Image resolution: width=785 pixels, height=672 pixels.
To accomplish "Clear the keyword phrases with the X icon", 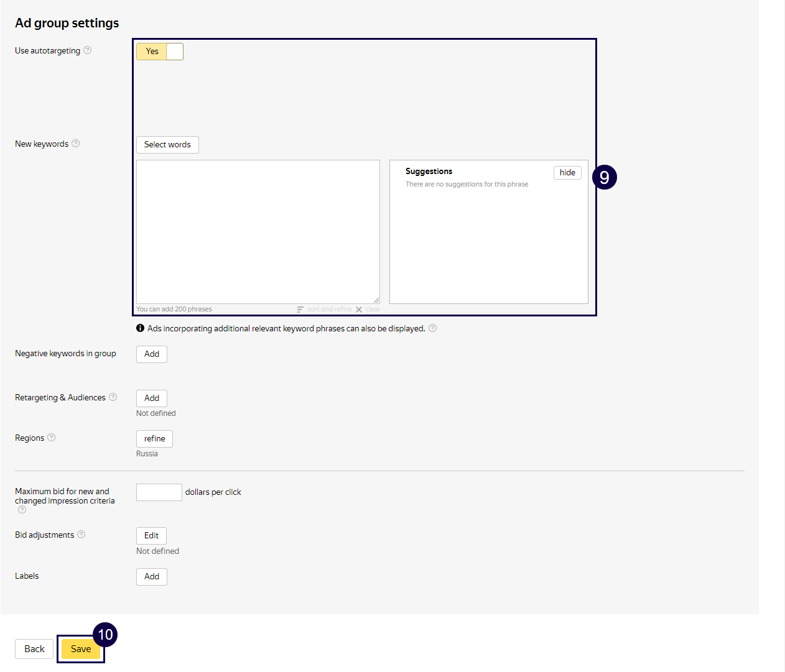I will click(x=359, y=308).
